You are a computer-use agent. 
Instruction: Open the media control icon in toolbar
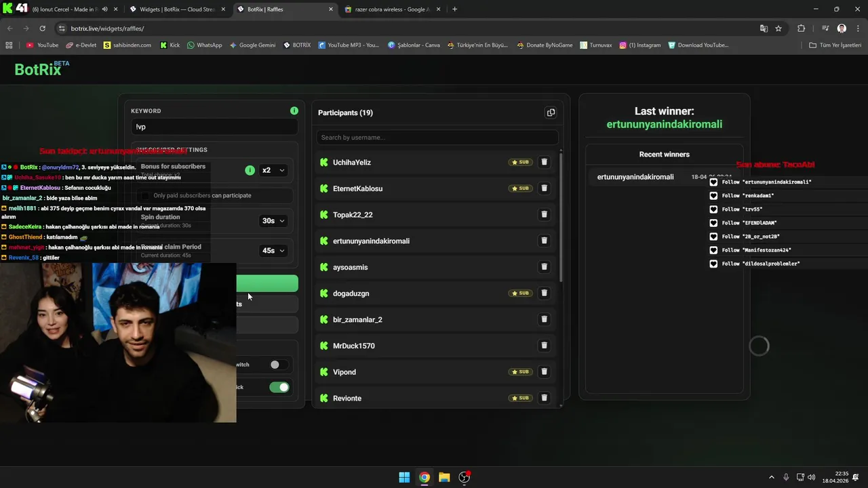pos(825,28)
